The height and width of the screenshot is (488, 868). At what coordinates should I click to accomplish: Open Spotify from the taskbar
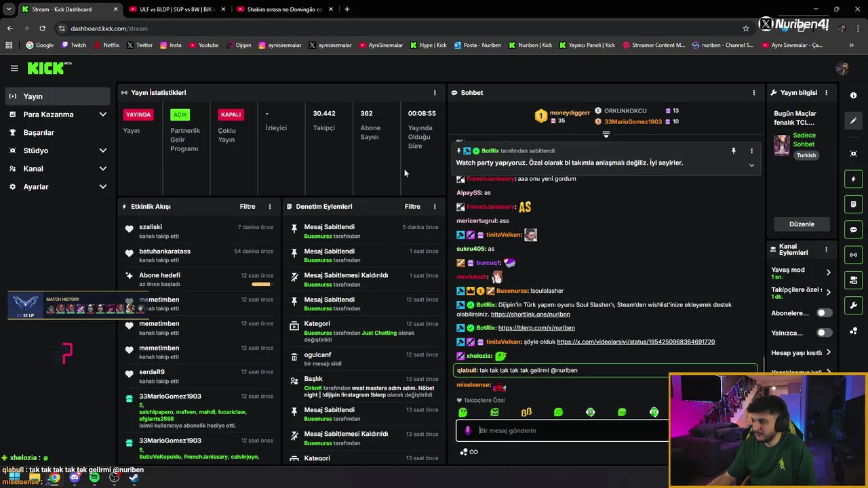click(x=94, y=478)
